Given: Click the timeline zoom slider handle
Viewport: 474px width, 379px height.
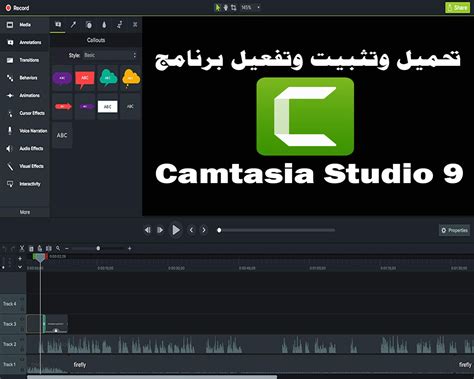Looking at the screenshot, I should pos(98,248).
